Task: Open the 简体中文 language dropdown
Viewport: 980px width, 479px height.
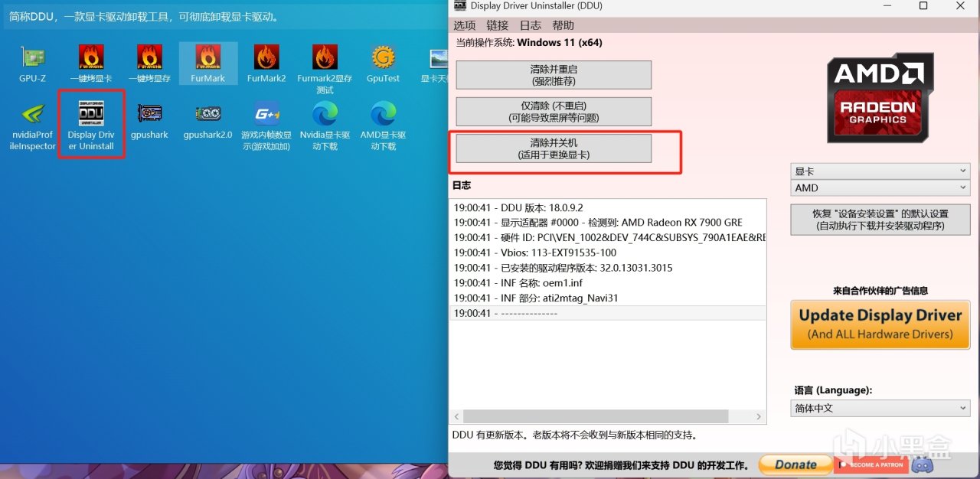Action: pyautogui.click(x=880, y=409)
